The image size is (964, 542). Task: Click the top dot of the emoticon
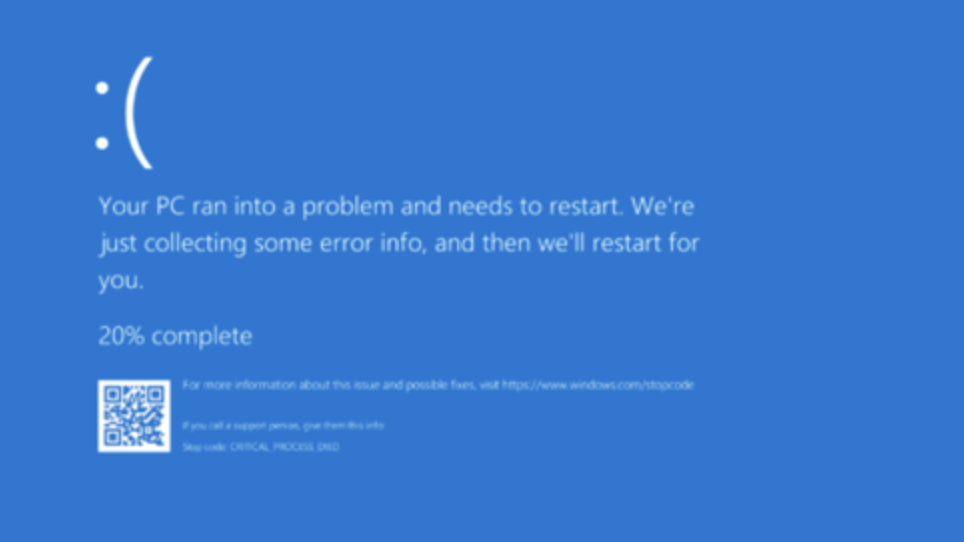pos(102,88)
